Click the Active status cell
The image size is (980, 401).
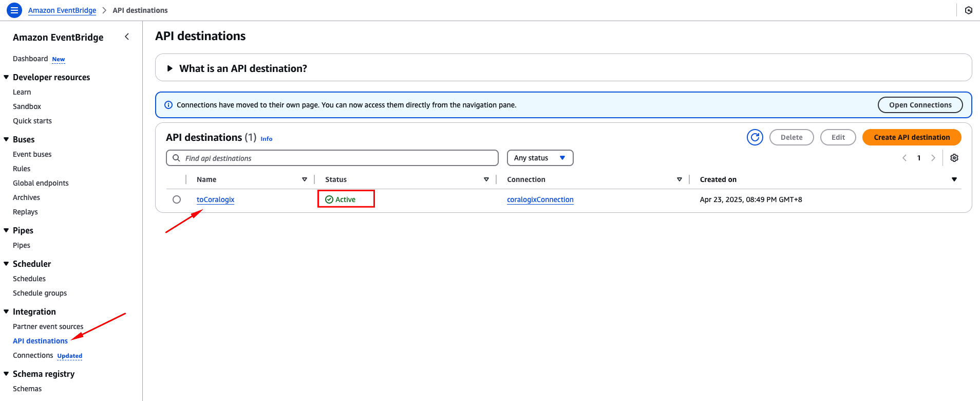[x=341, y=199]
